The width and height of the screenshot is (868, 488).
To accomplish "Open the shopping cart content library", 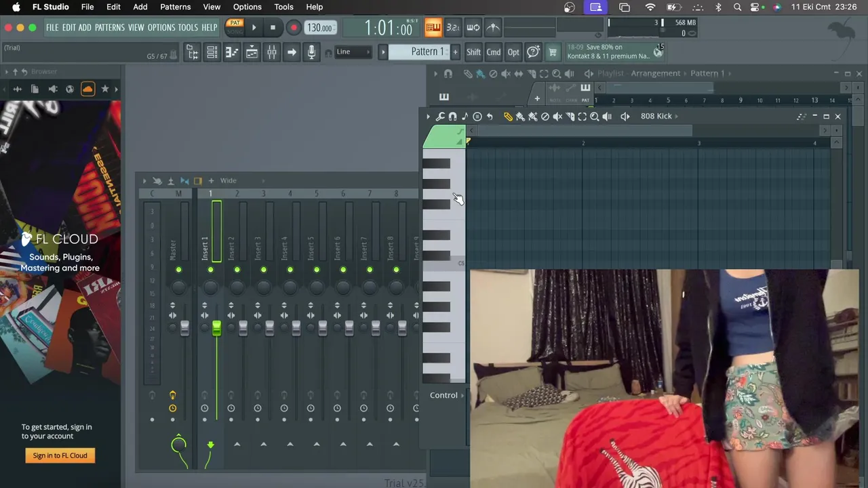I will [x=553, y=52].
